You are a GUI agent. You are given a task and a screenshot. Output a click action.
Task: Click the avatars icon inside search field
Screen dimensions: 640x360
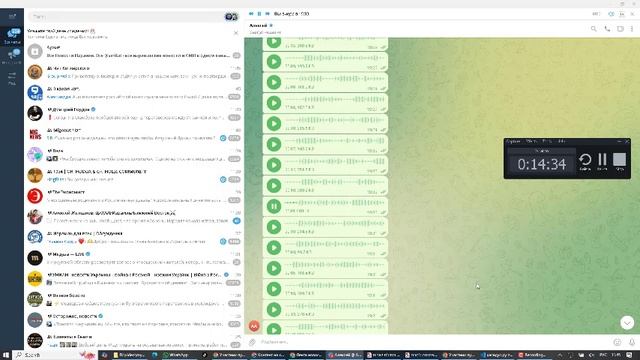(231, 17)
